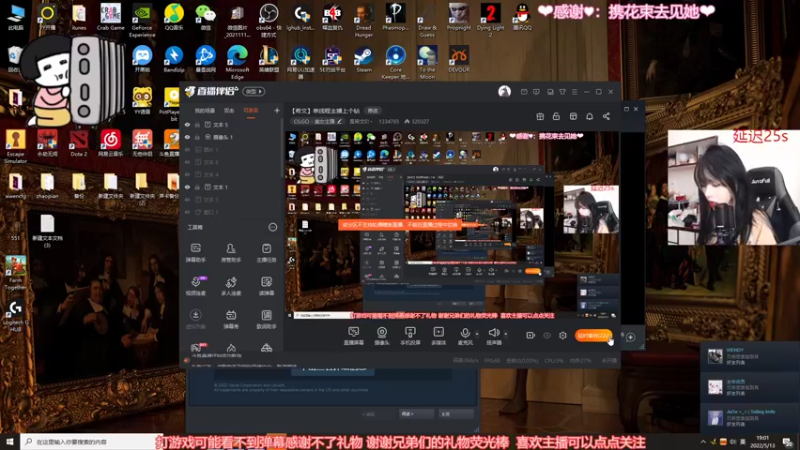Open 视频连麦 video co-stream tool
This screenshot has height=450, width=800.
coord(195,286)
